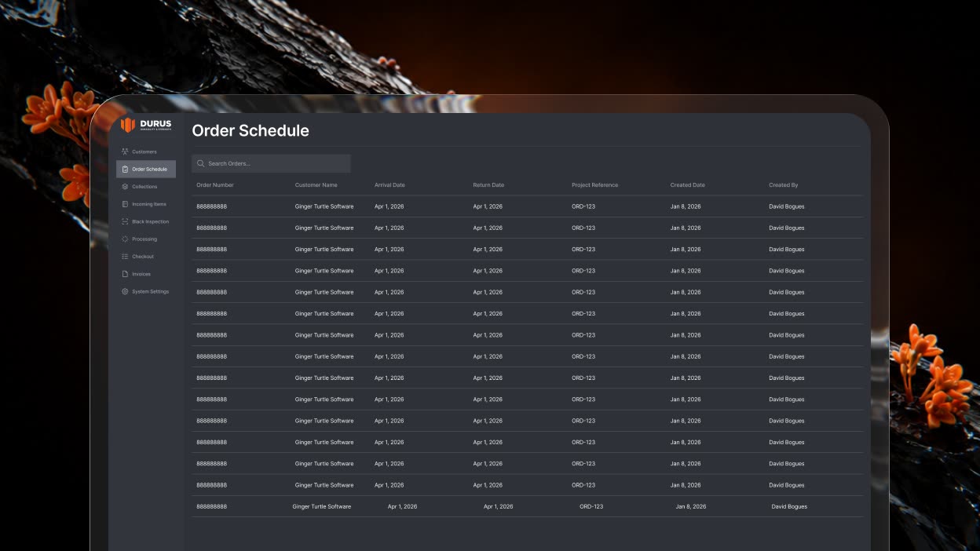The image size is (980, 551).
Task: Click the Collections stack icon
Action: [125, 187]
